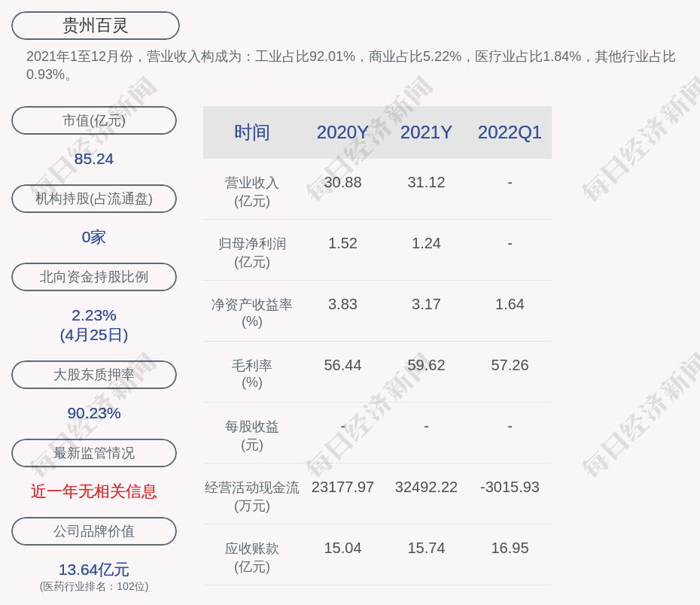Click the 公司品牌价值 label pill

tap(94, 531)
